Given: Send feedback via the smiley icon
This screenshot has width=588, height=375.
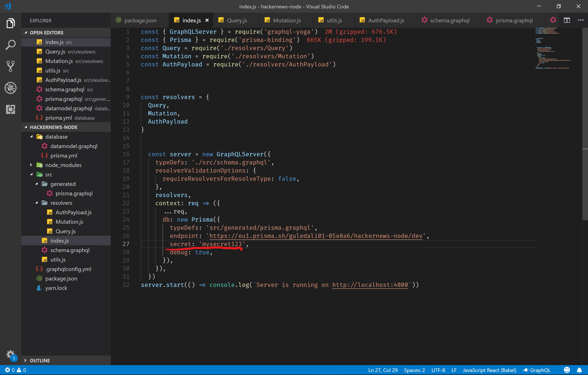Looking at the screenshot, I should [567, 370].
